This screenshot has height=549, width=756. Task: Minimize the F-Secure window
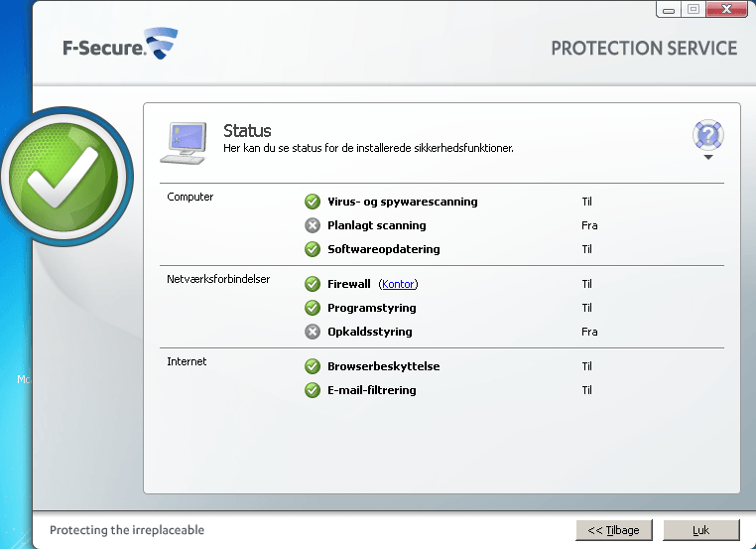tap(669, 9)
